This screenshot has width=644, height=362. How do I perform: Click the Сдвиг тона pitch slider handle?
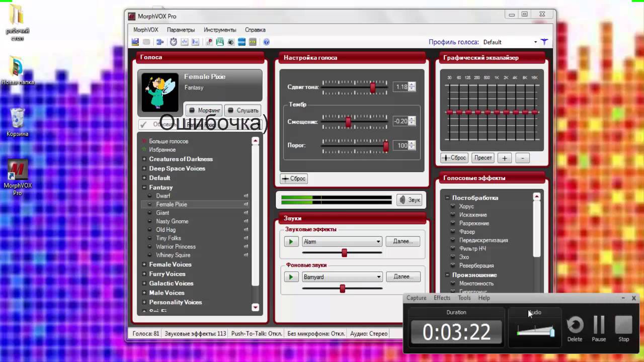(x=373, y=87)
